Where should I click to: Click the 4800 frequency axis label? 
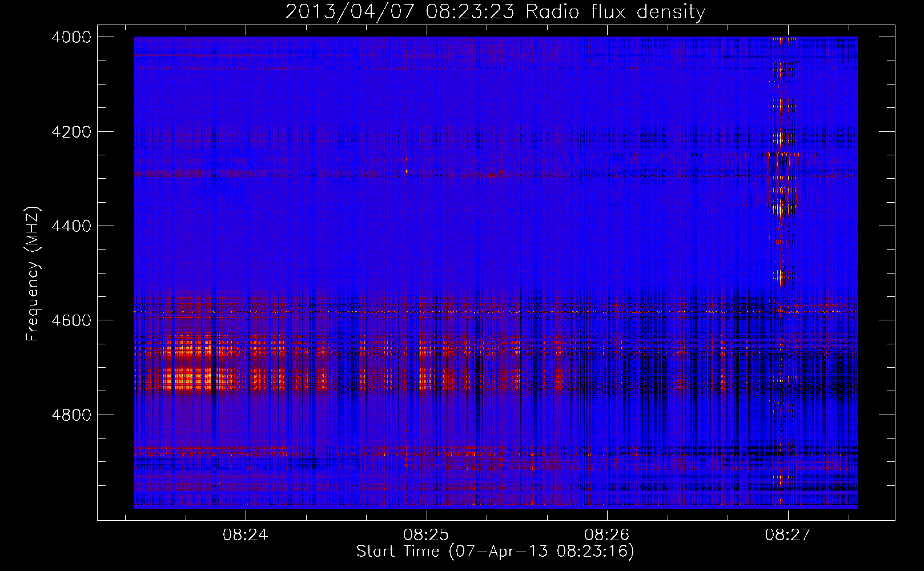71,415
